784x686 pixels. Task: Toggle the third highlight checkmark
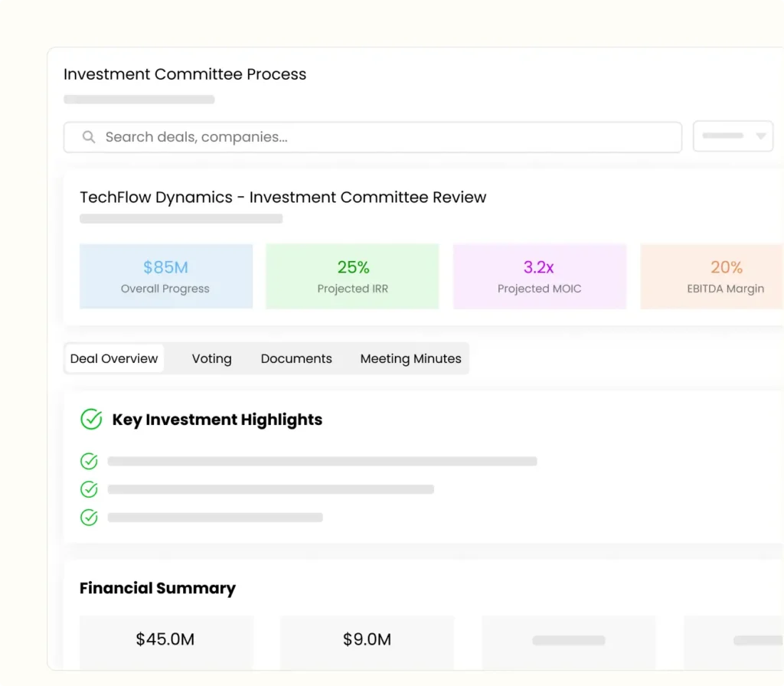pos(90,518)
